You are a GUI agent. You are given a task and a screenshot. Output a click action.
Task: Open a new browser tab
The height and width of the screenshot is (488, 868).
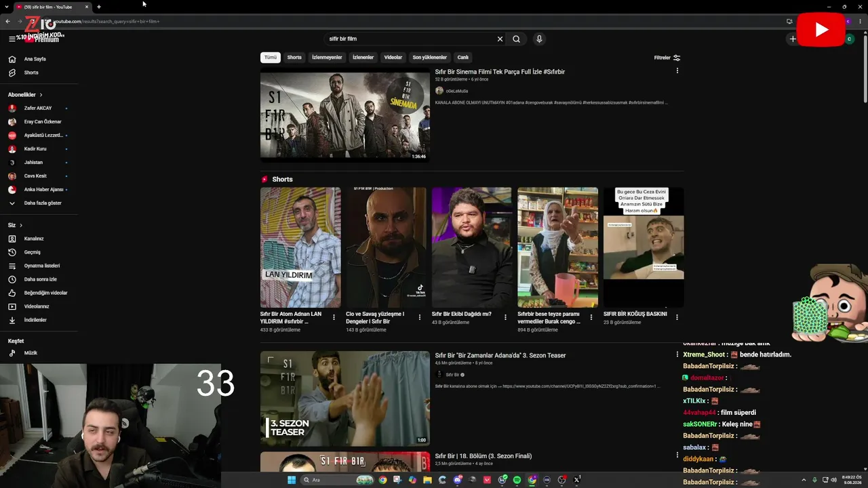click(x=98, y=7)
